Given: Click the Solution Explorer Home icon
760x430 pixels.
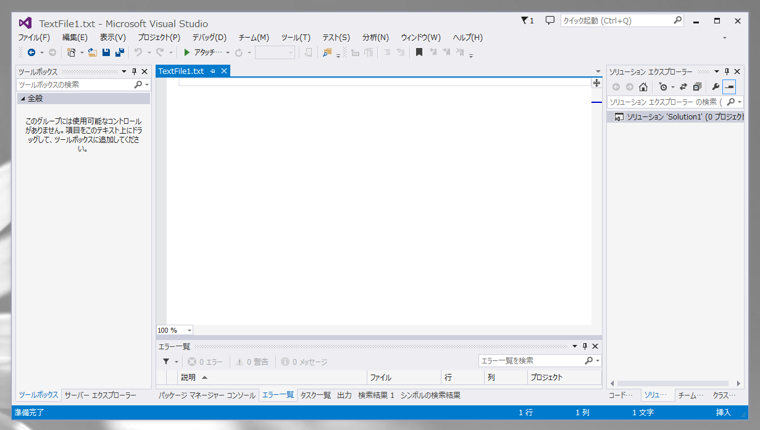Looking at the screenshot, I should (643, 87).
